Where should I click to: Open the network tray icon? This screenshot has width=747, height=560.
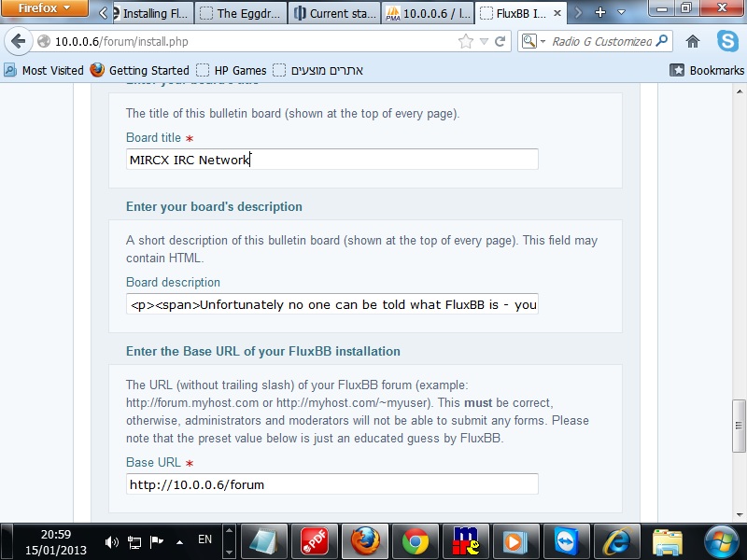pyautogui.click(x=134, y=542)
